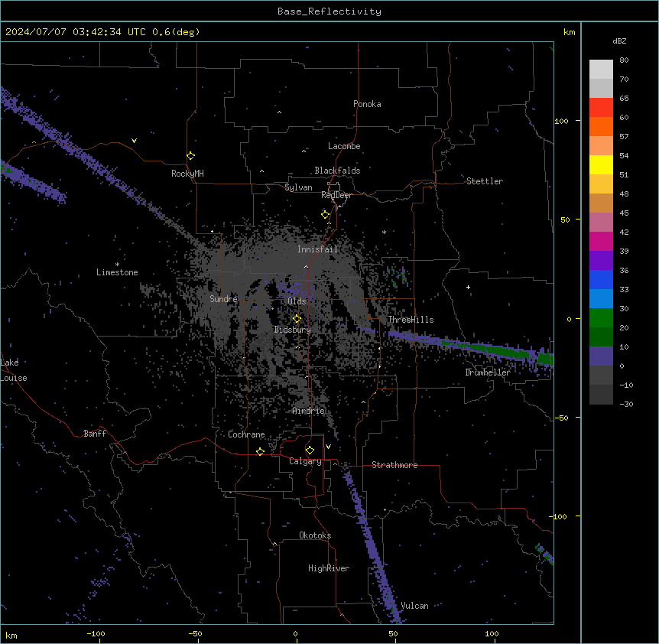This screenshot has height=644, width=659.
Task: Click the ThreeHills label
Action: click(411, 320)
